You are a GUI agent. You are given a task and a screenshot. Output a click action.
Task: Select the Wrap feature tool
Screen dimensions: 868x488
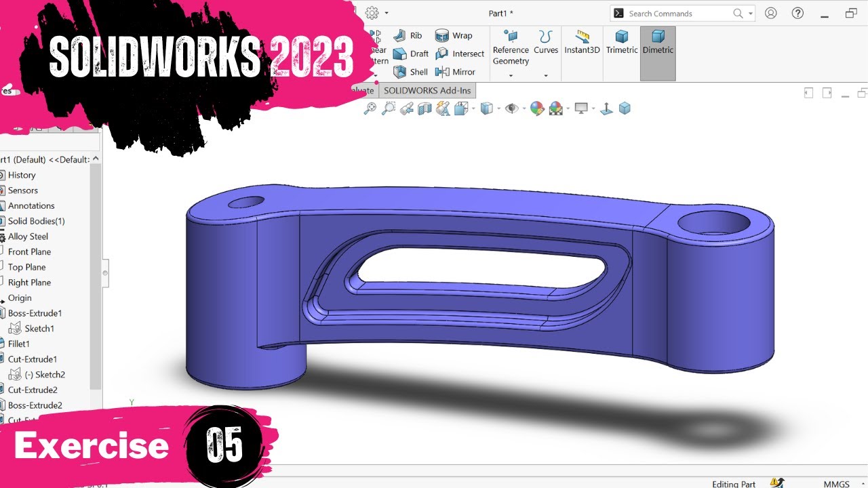pos(454,35)
